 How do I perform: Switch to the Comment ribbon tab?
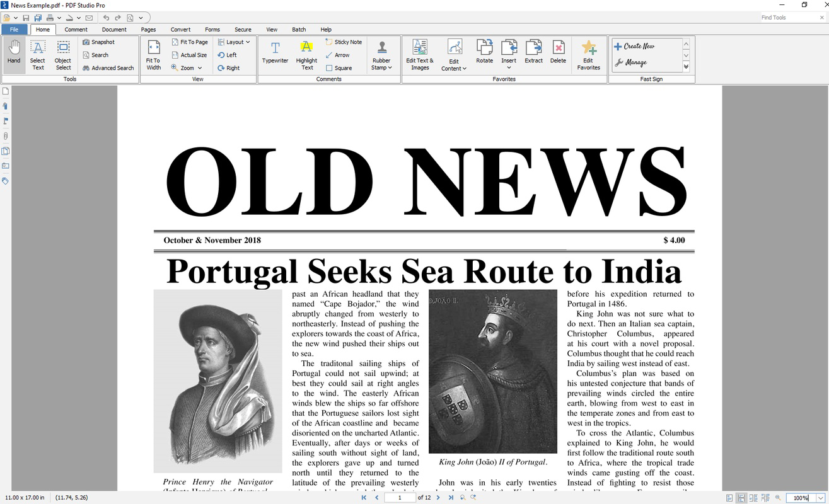[x=76, y=29]
